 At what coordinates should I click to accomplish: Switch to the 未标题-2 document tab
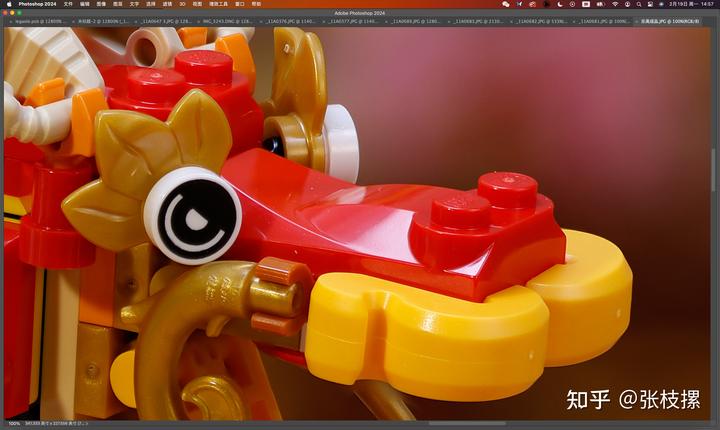coord(103,21)
